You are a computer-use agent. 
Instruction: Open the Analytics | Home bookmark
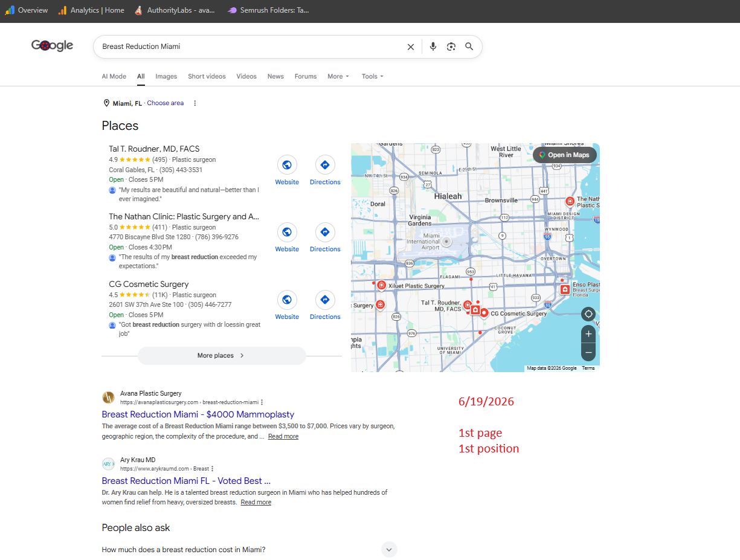point(91,10)
